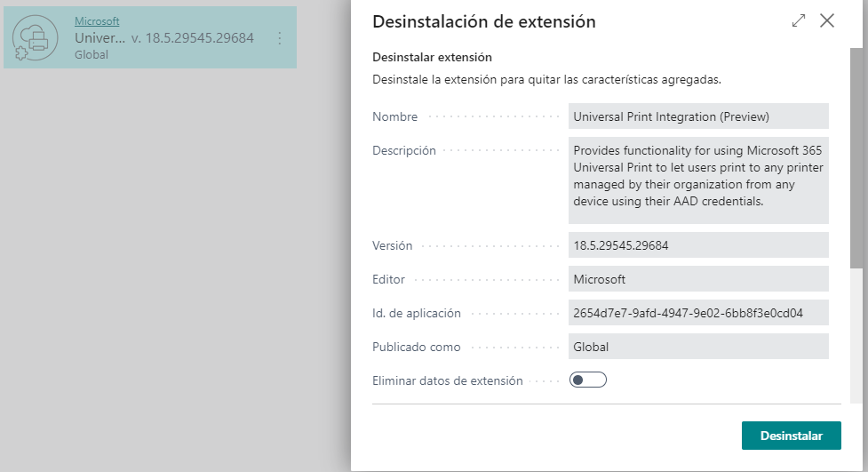Click the Editor field showing Microsoft
This screenshot has height=472, width=868.
point(698,278)
